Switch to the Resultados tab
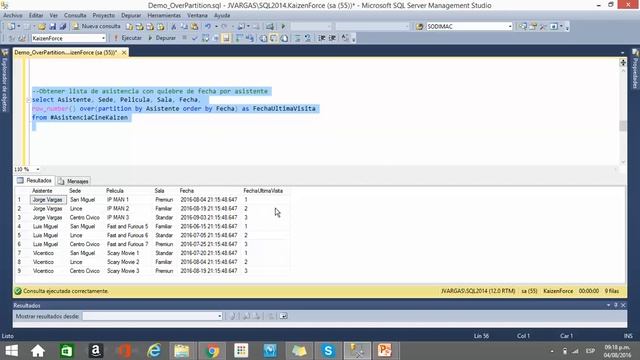 click(35, 180)
